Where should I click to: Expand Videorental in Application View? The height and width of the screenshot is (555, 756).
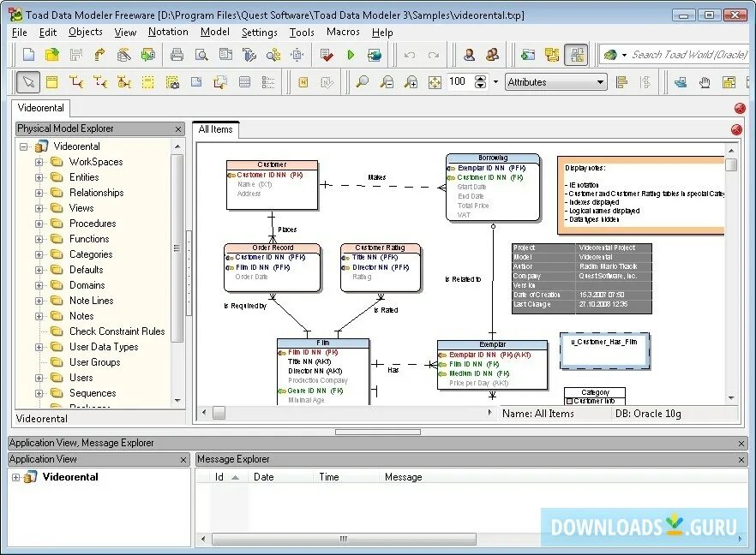click(16, 478)
